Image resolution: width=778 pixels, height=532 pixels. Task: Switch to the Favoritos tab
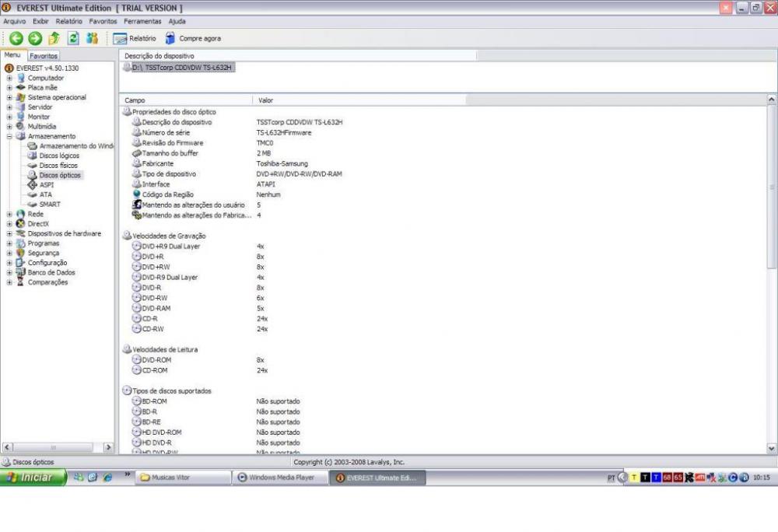tap(44, 56)
